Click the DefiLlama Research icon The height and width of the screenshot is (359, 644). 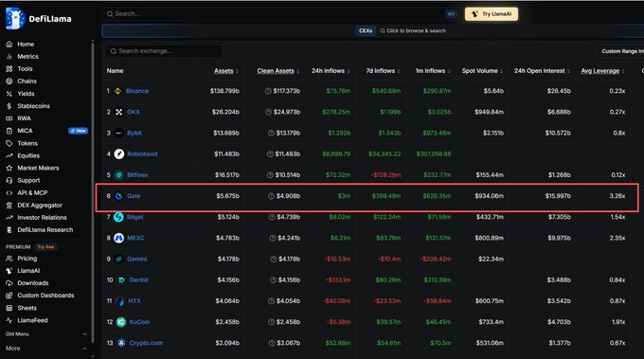(x=9, y=230)
